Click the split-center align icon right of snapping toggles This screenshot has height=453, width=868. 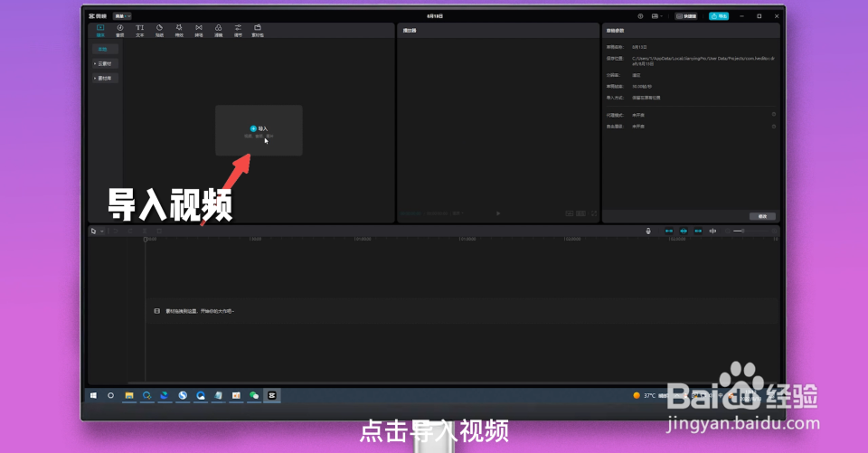[x=713, y=231]
